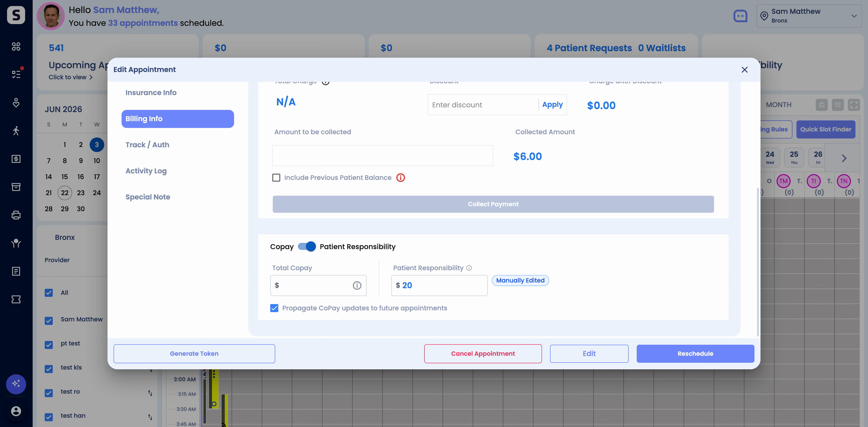Click the red info icon for Previous Patient Balance

click(x=400, y=178)
